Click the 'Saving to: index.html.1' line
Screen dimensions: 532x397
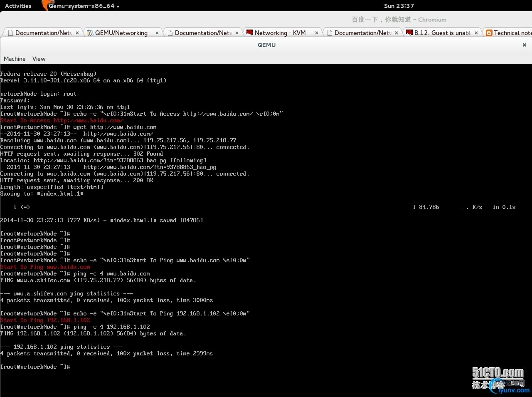pos(42,194)
